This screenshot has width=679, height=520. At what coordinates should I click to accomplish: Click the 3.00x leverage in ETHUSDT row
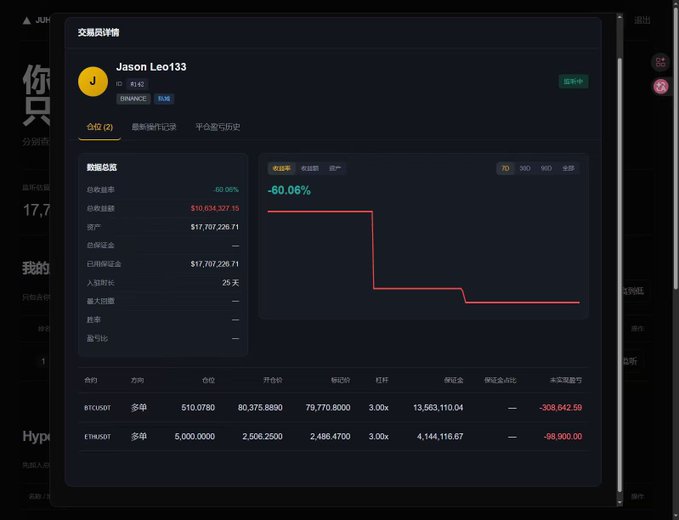coord(378,436)
